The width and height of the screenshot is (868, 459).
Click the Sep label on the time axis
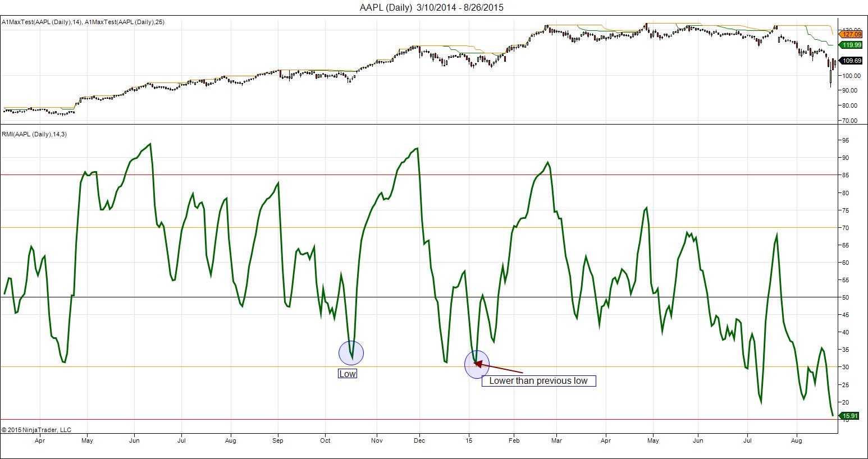pos(278,441)
